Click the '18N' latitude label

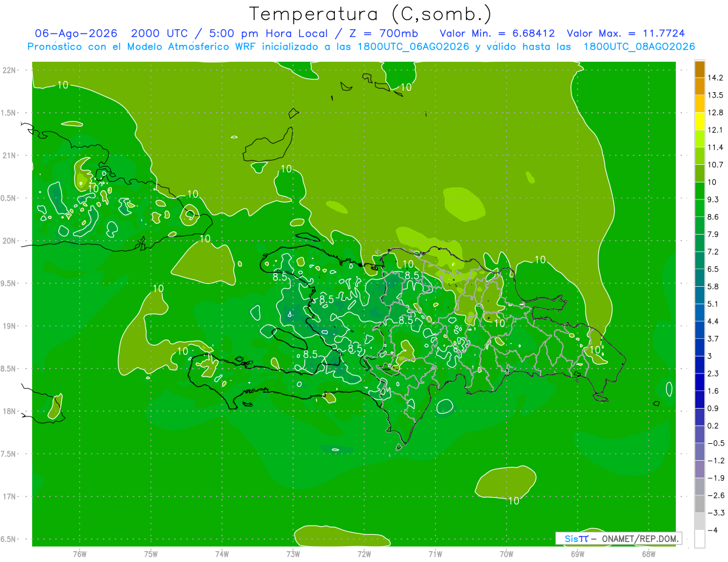(8, 412)
